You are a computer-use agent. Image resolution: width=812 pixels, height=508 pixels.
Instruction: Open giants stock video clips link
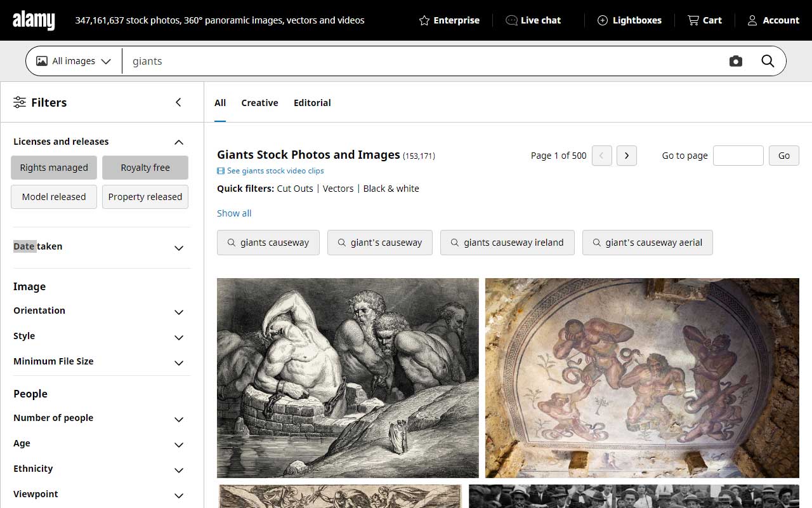275,170
